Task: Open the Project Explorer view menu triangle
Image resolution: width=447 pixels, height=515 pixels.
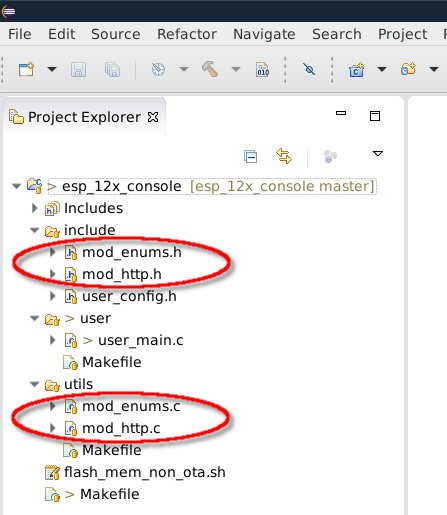Action: 378,153
